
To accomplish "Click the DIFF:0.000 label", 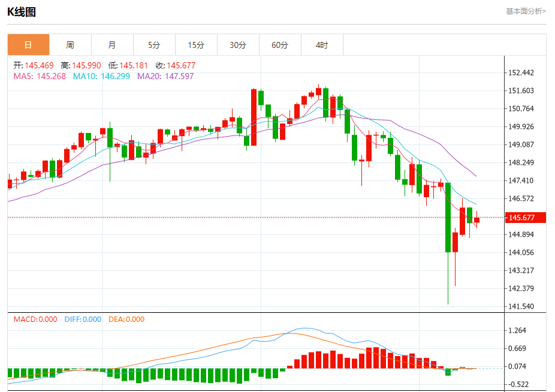I will pyautogui.click(x=83, y=319).
